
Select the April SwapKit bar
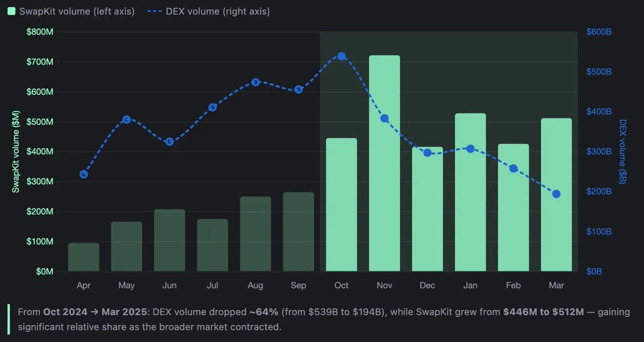click(x=84, y=257)
